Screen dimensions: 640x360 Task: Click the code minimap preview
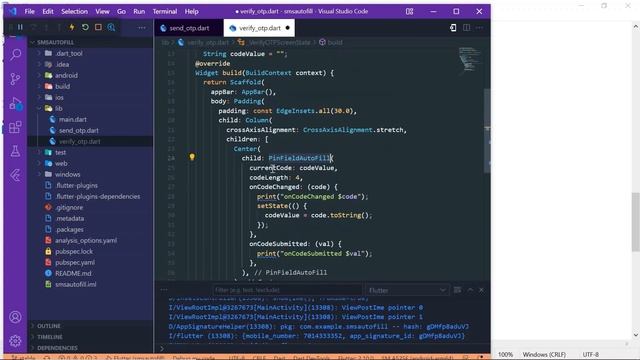coord(469,59)
